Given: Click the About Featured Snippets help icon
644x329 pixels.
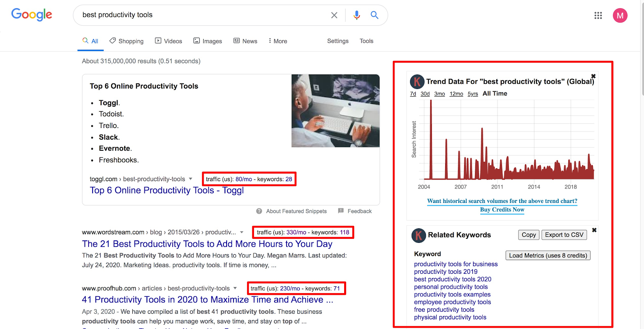Looking at the screenshot, I should (x=259, y=211).
